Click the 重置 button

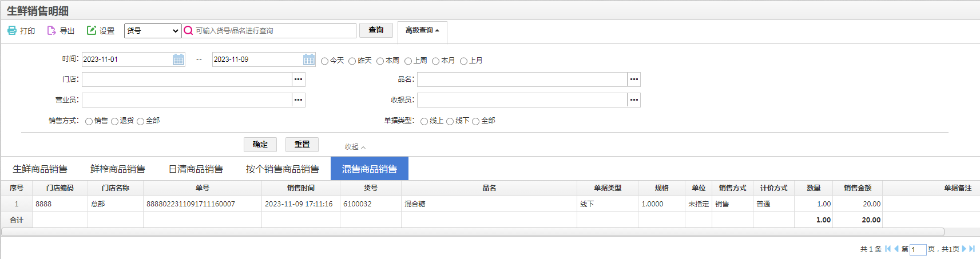(x=302, y=145)
